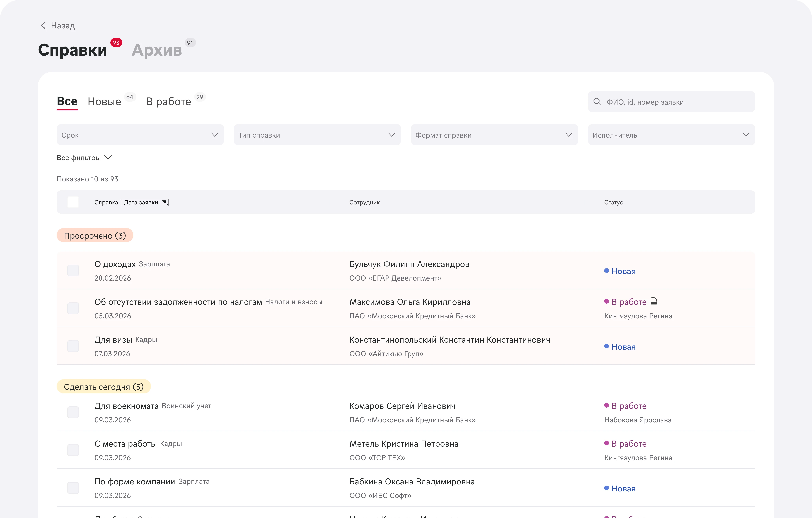Click the back arrow icon next to Назад
This screenshot has width=812, height=518.
43,25
